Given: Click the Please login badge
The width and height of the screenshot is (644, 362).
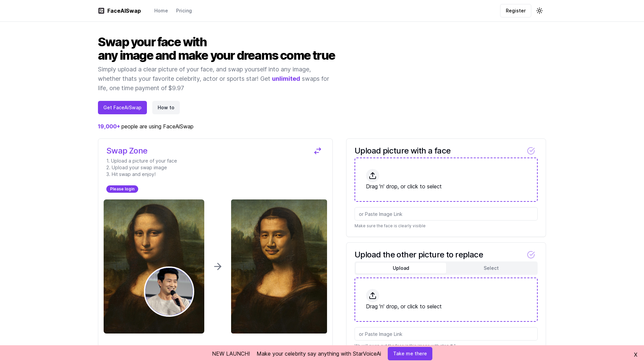Looking at the screenshot, I should 122,189.
